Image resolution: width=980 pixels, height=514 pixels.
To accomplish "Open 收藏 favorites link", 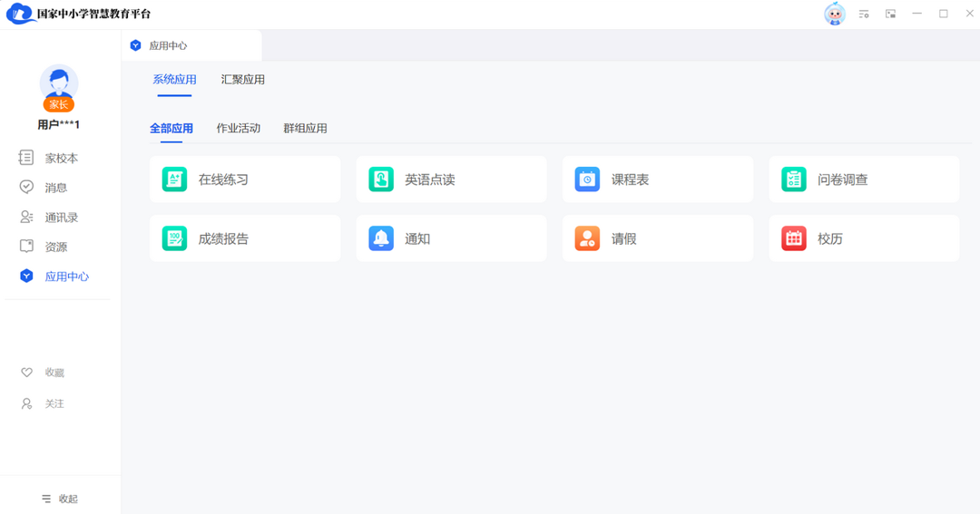I will [54, 373].
